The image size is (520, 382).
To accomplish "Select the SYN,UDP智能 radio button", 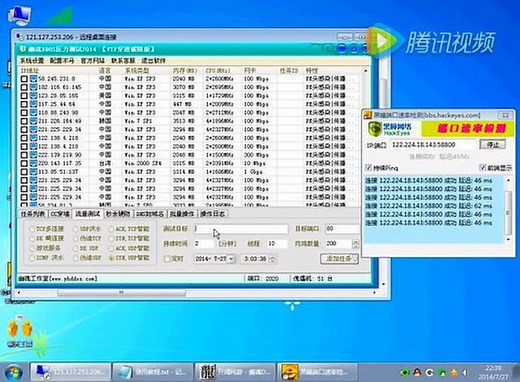I will (x=112, y=258).
